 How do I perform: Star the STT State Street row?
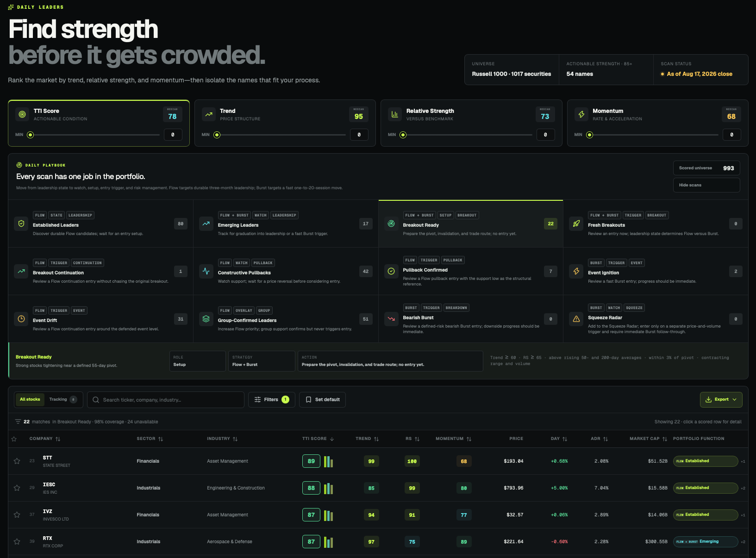[17, 461]
